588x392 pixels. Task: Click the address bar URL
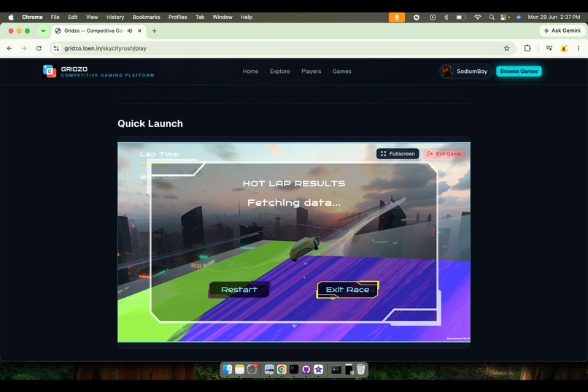[105, 48]
